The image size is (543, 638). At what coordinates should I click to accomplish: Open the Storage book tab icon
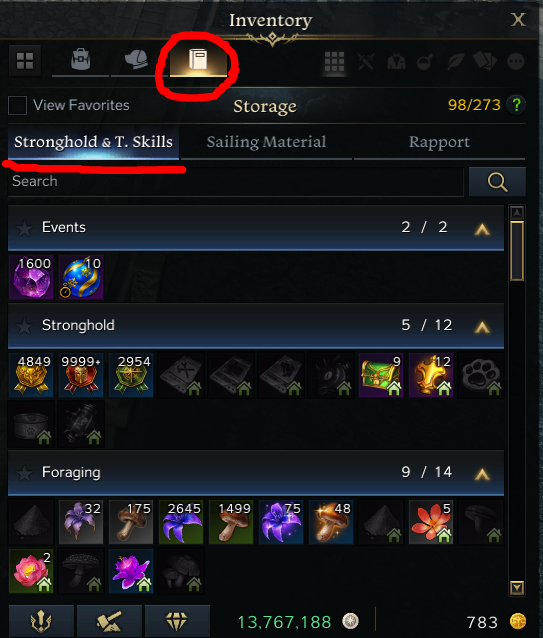(x=198, y=61)
